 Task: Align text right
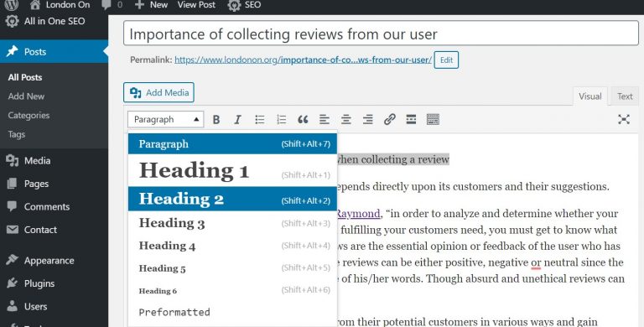(x=367, y=120)
